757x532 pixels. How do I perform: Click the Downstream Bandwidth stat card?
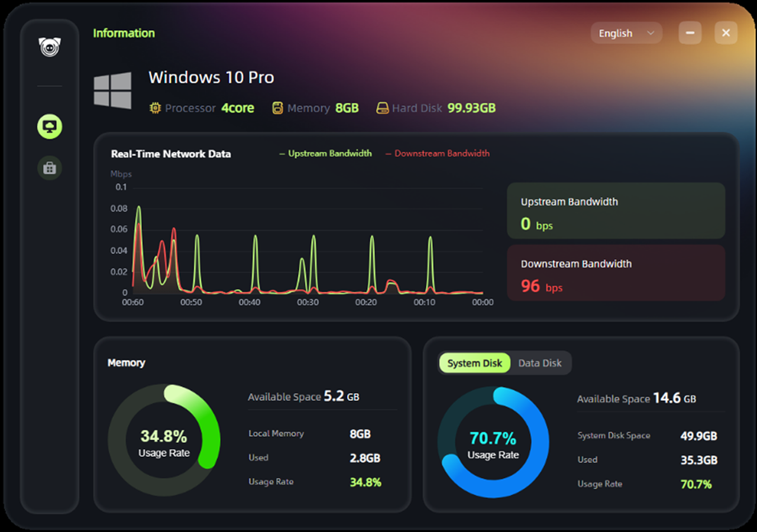616,273
